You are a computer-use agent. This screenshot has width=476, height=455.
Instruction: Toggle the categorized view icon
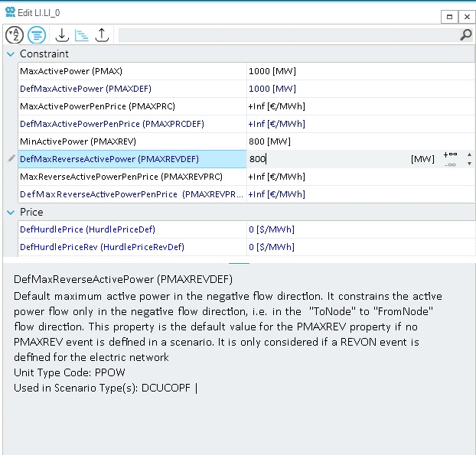tap(37, 35)
